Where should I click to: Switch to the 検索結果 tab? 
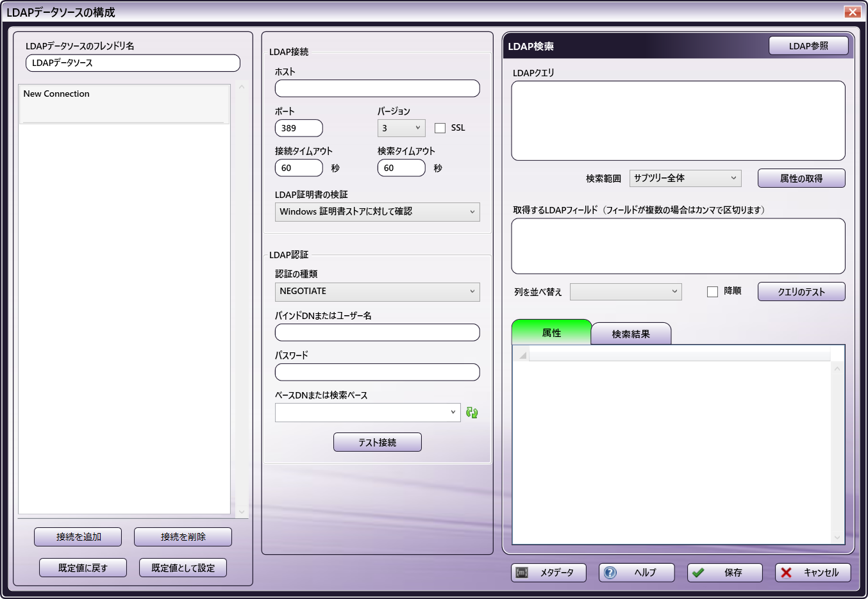631,334
